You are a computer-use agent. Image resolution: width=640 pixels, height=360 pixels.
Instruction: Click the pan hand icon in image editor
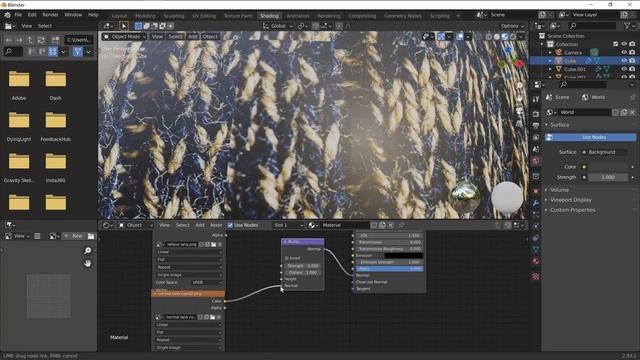pos(88,263)
